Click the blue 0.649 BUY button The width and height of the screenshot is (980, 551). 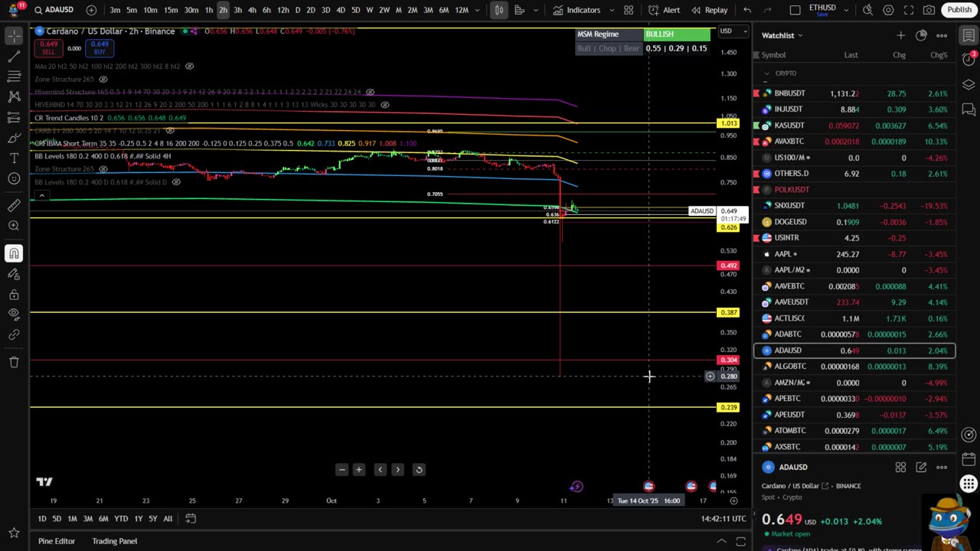point(100,47)
